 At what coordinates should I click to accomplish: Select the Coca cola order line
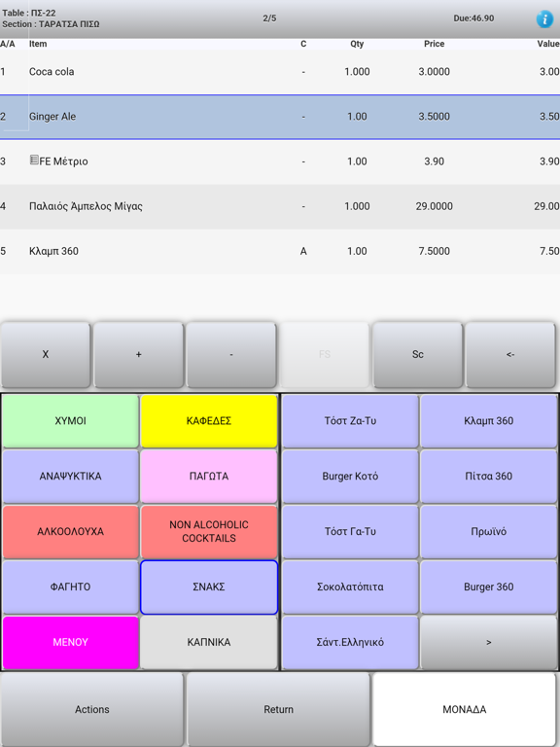[280, 72]
